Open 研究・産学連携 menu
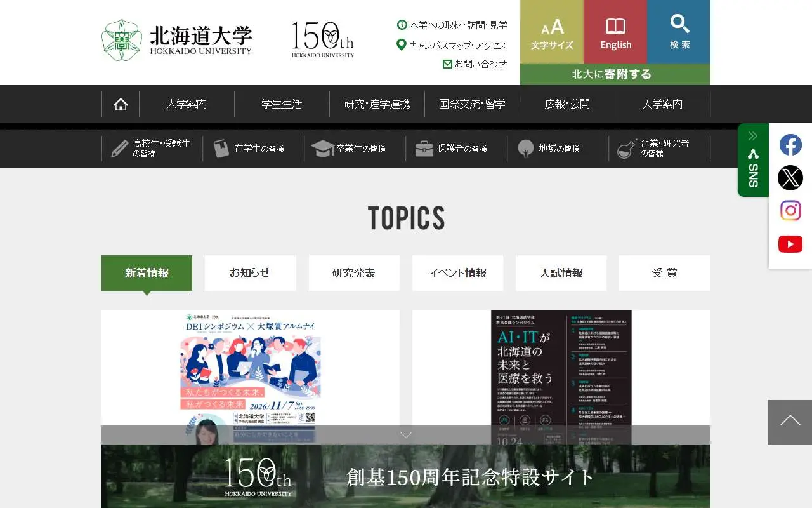 [377, 104]
